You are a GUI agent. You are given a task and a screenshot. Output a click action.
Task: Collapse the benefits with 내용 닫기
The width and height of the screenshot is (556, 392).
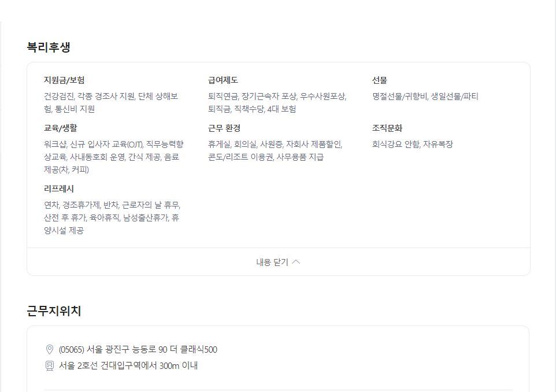(x=279, y=262)
